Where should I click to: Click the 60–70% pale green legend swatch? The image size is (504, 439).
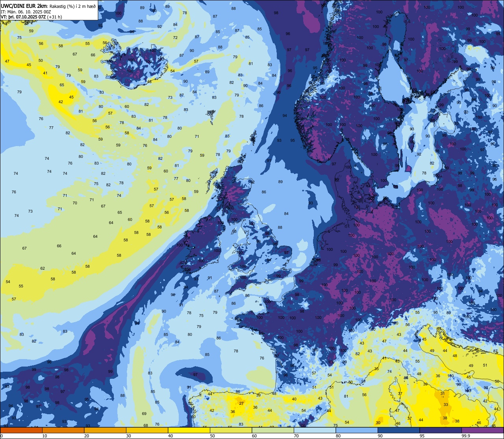click(x=273, y=430)
